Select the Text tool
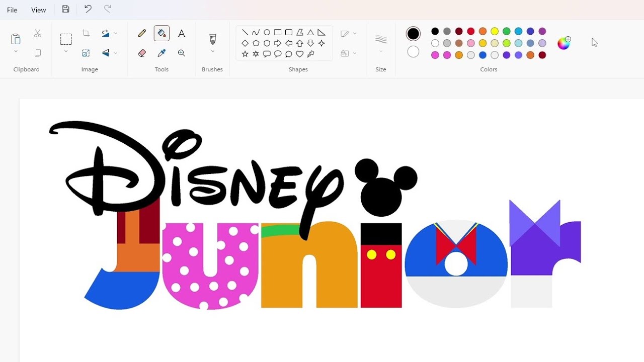Image resolution: width=644 pixels, height=362 pixels. click(182, 33)
